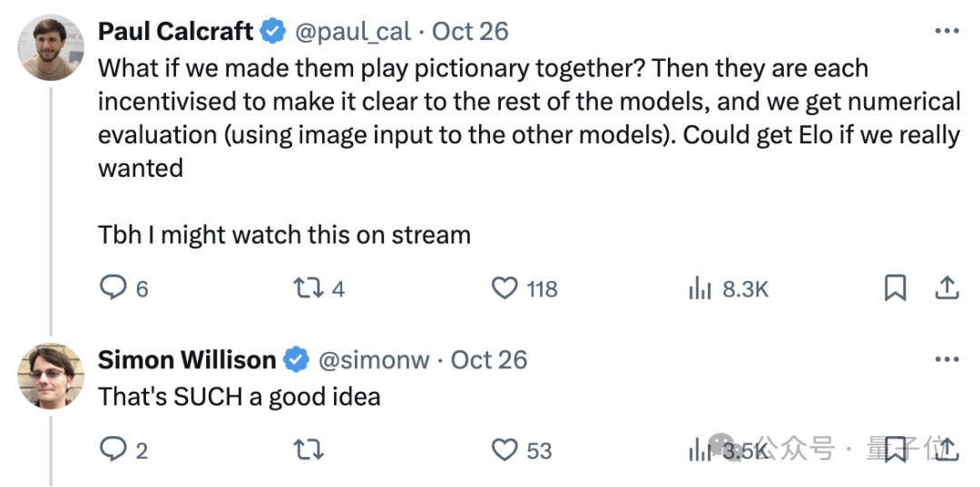Open Paul Calcraft's display name link

point(176,31)
